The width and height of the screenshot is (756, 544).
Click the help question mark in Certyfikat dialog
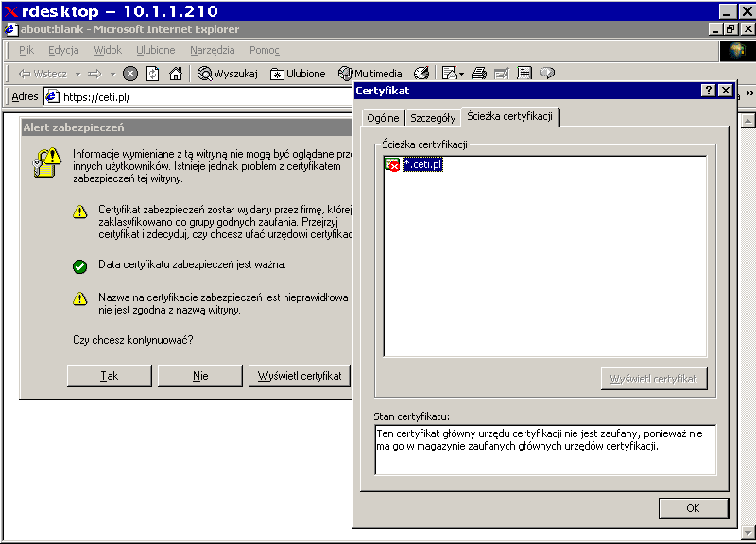point(708,91)
